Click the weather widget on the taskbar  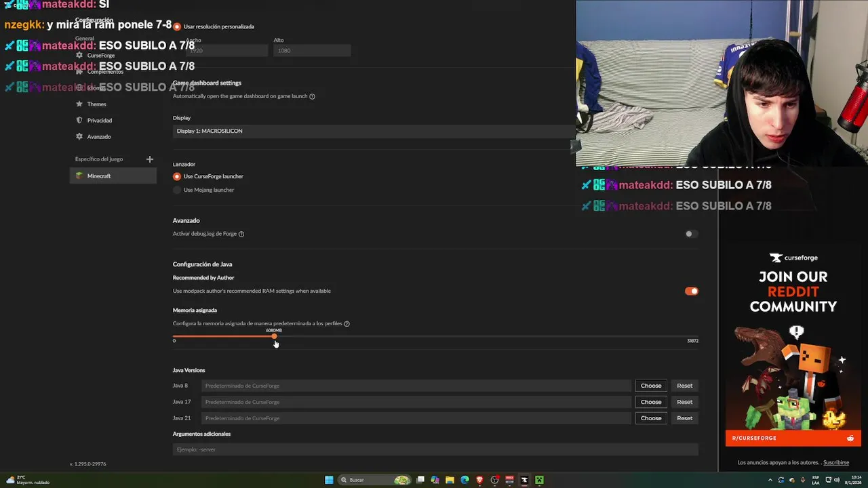coord(27,480)
